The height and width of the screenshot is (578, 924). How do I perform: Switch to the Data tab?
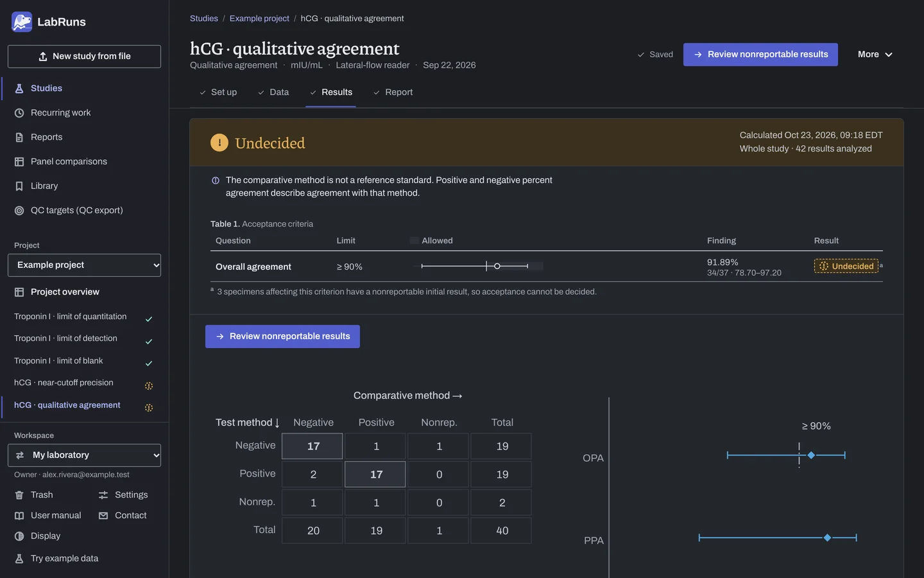pos(273,92)
